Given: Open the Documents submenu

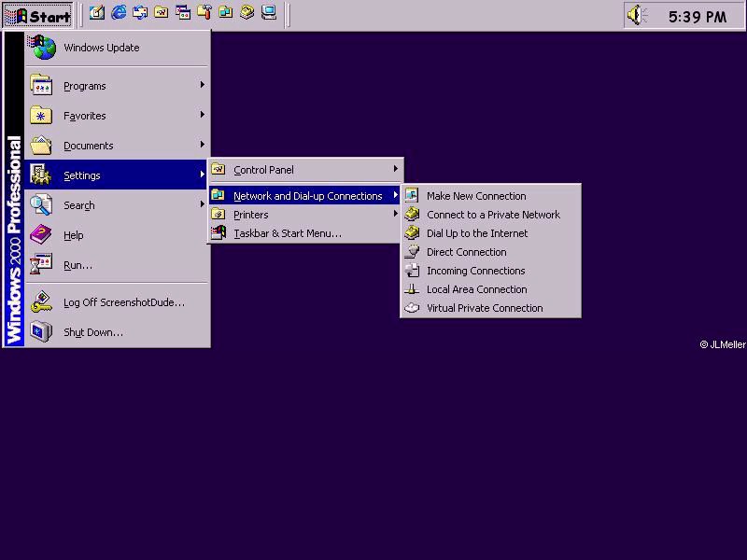Looking at the screenshot, I should 118,146.
